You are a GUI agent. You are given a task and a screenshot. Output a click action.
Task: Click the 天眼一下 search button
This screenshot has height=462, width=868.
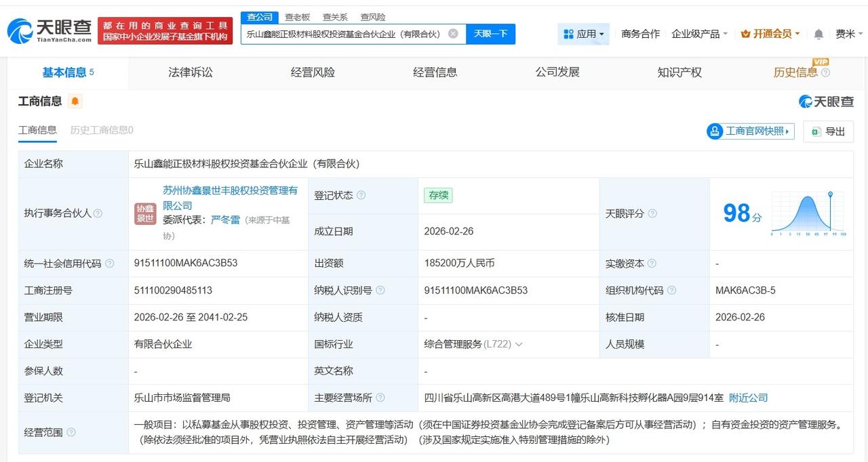click(490, 34)
